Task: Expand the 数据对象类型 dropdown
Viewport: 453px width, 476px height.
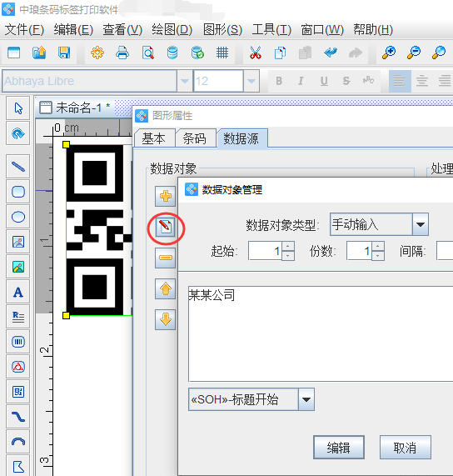Action: 421,224
